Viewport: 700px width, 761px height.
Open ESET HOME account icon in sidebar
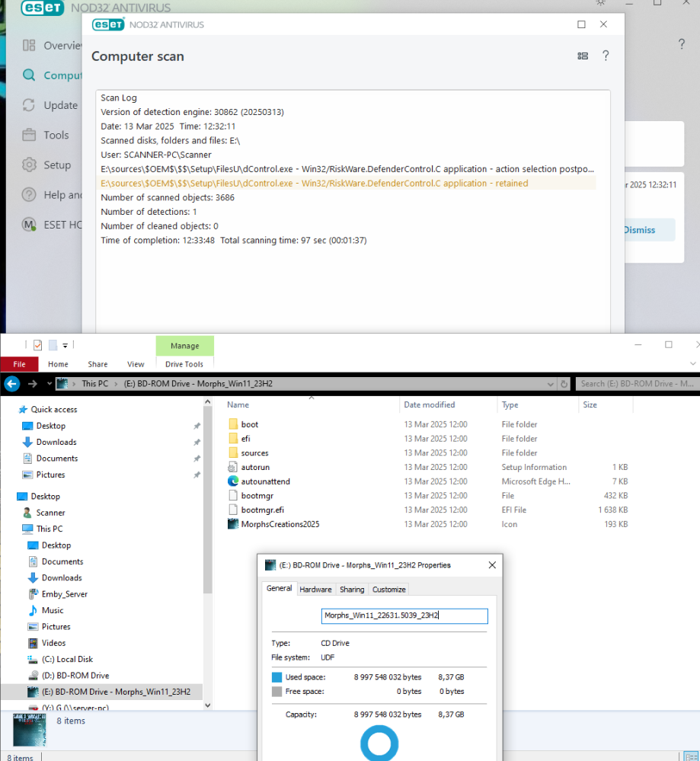pos(29,225)
